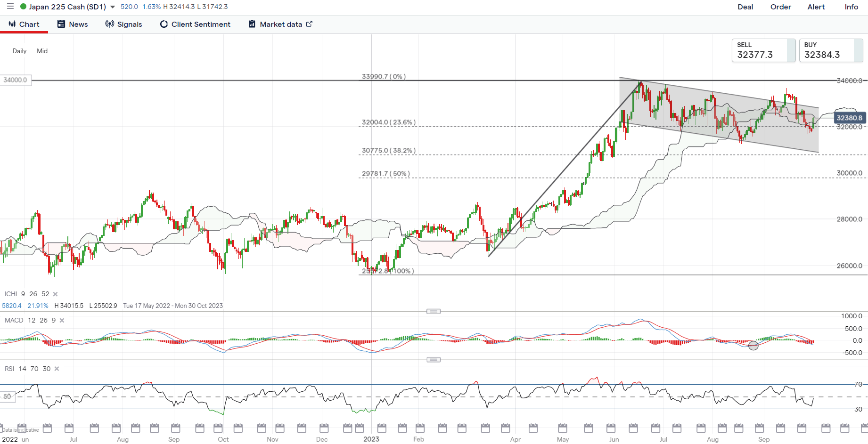
Task: Open calendar event icon nearest Sep 2023 label
Action: click(760, 428)
